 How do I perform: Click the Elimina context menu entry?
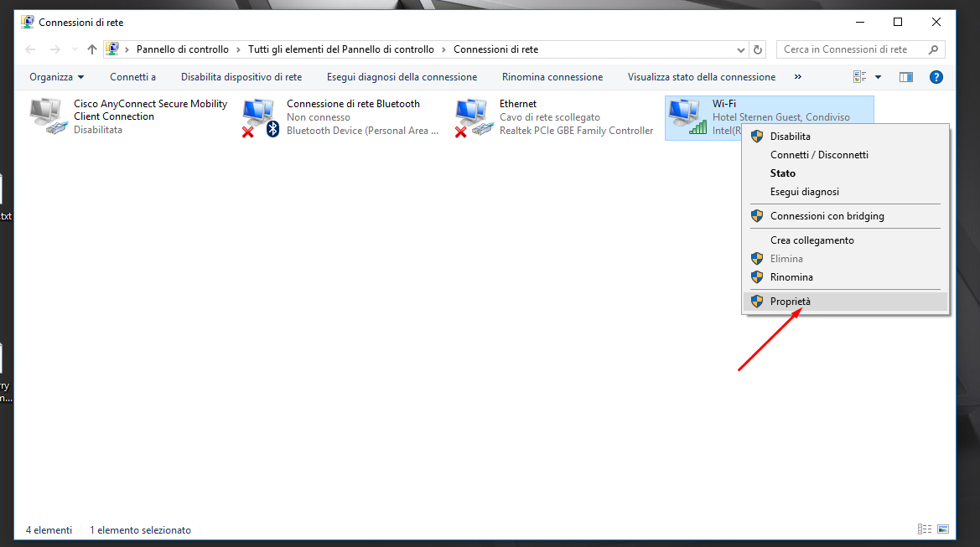click(x=846, y=259)
